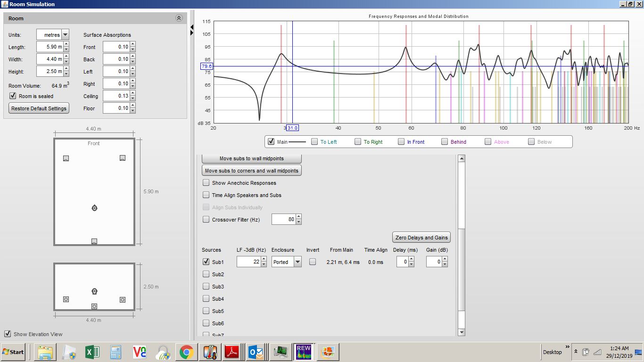Click the listener icon in the elevation view
644x362 pixels.
tap(94, 291)
